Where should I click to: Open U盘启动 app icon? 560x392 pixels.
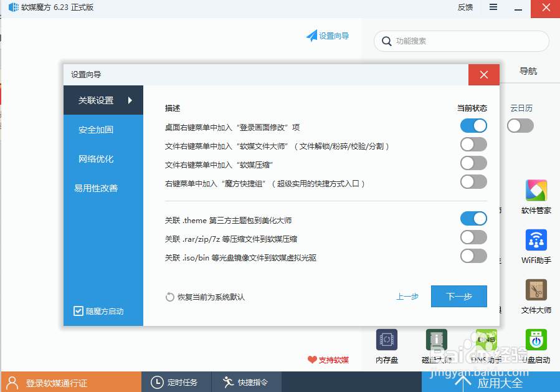tap(536, 340)
